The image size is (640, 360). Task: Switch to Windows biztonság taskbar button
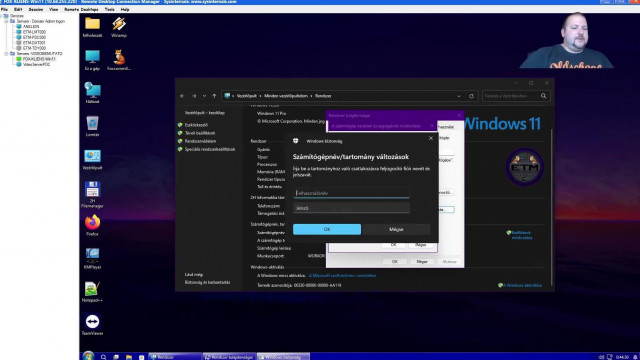[283, 357]
